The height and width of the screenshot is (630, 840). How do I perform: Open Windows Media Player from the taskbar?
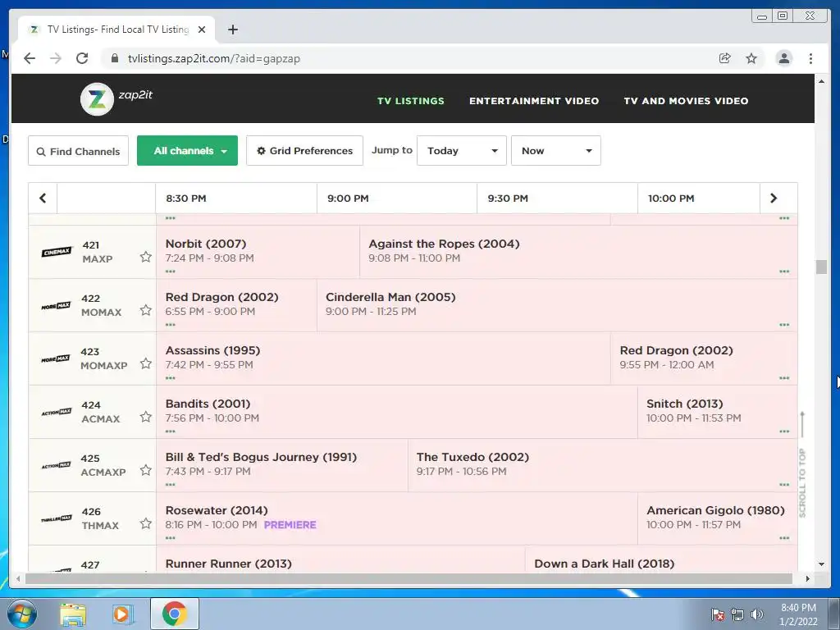[x=121, y=614]
